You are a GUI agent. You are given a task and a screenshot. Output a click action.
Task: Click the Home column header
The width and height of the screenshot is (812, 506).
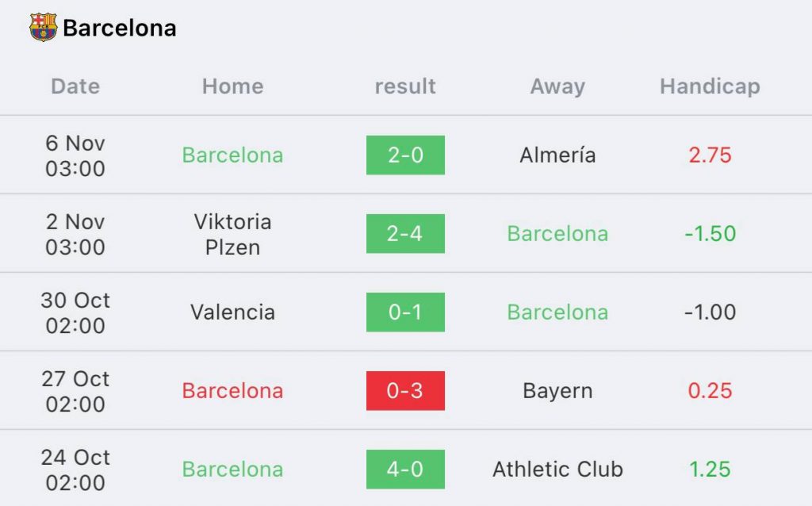232,86
